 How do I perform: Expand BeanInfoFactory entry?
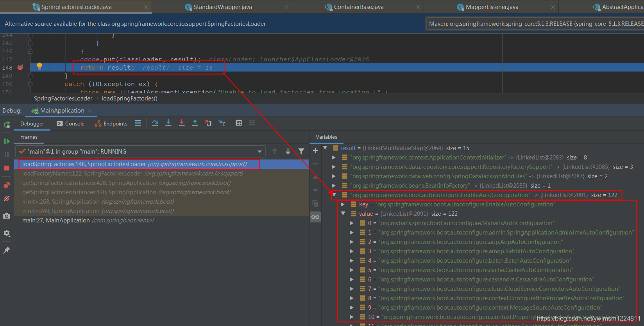[x=333, y=186]
